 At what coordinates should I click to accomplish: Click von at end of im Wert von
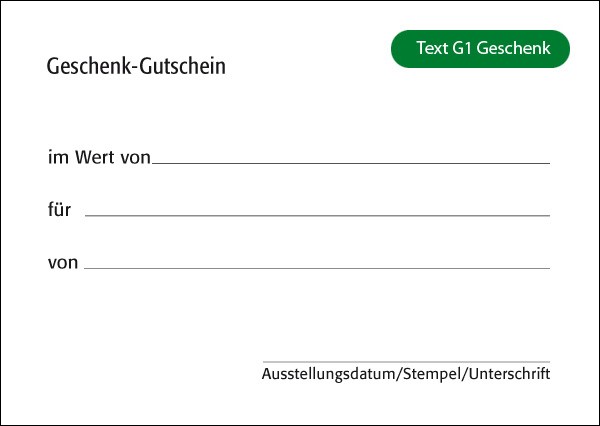[x=135, y=158]
